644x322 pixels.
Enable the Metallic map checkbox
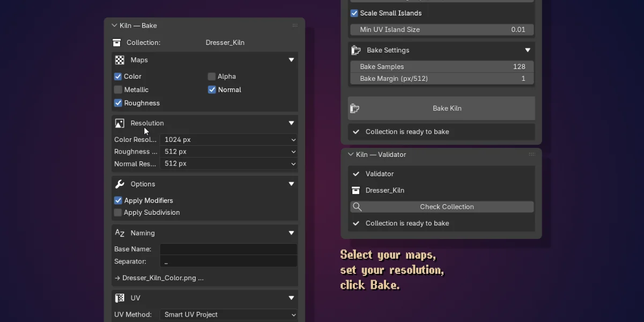coord(118,90)
